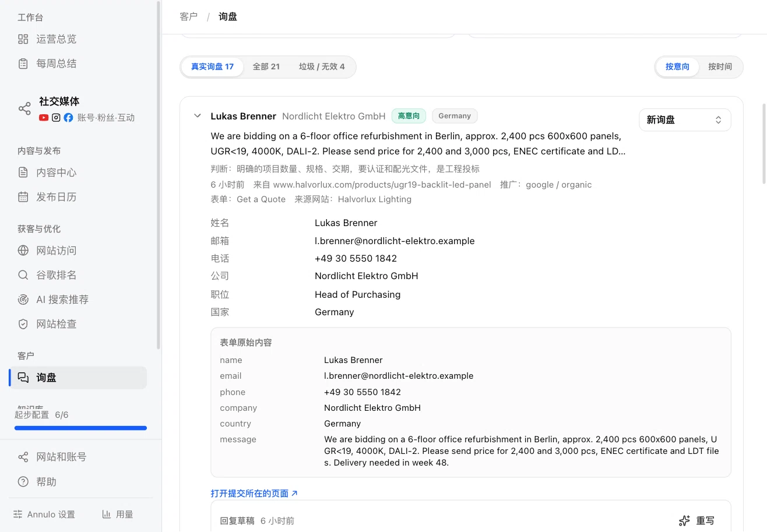Viewport: 767px width, 532px height.
Task: Click the 每周总结 clipboard icon
Action: [x=23, y=64]
